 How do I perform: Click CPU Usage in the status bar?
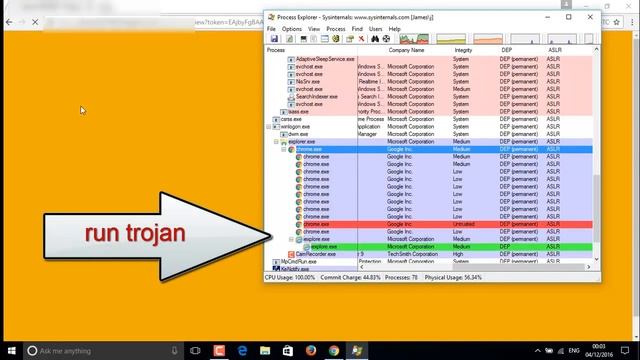coord(290,278)
